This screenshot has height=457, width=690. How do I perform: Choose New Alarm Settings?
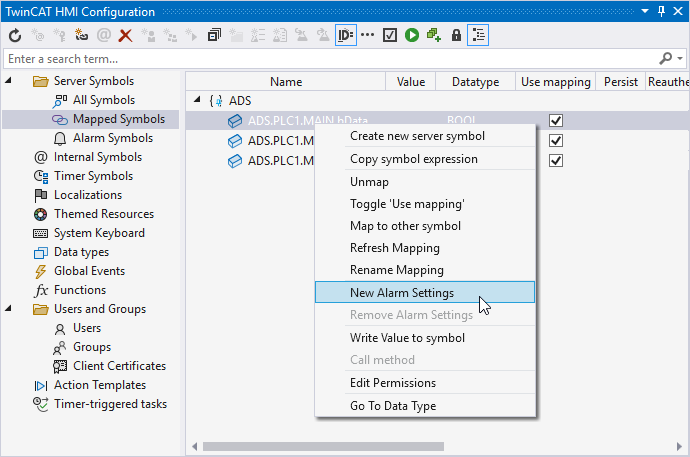425,292
